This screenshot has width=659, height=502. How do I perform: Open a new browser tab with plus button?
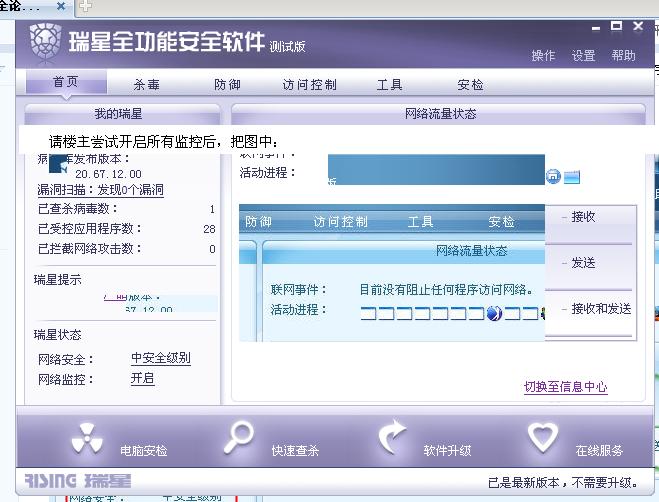85,6
